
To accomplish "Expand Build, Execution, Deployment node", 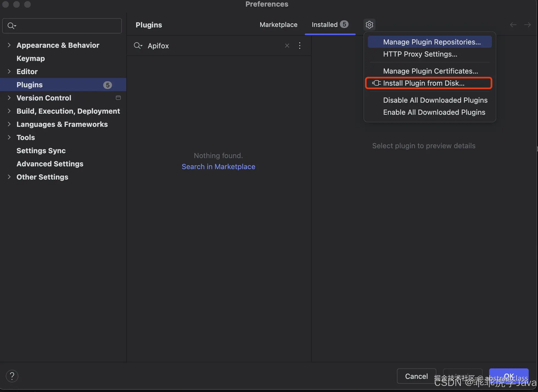I will tap(9, 111).
